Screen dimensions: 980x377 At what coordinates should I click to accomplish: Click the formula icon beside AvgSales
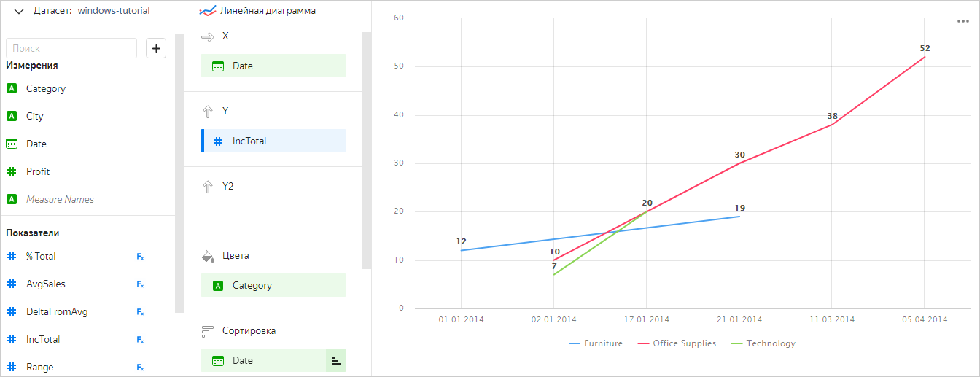click(140, 284)
